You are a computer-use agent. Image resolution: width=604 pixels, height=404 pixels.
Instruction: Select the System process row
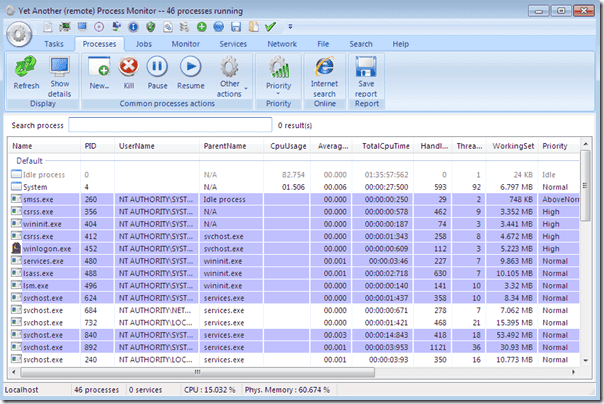click(x=294, y=187)
